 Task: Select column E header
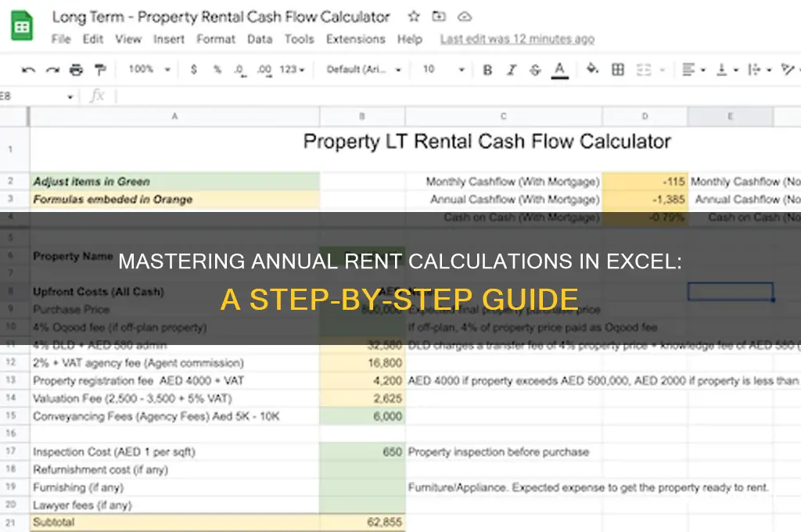730,117
